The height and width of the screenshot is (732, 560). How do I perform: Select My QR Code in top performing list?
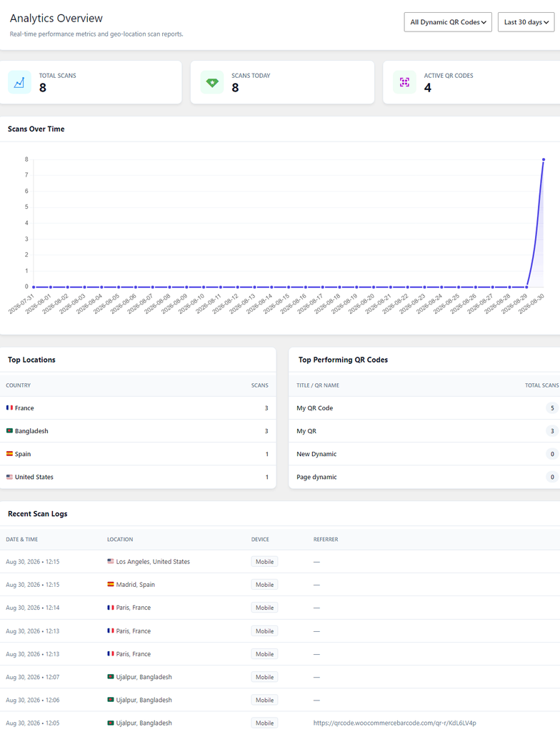314,408
